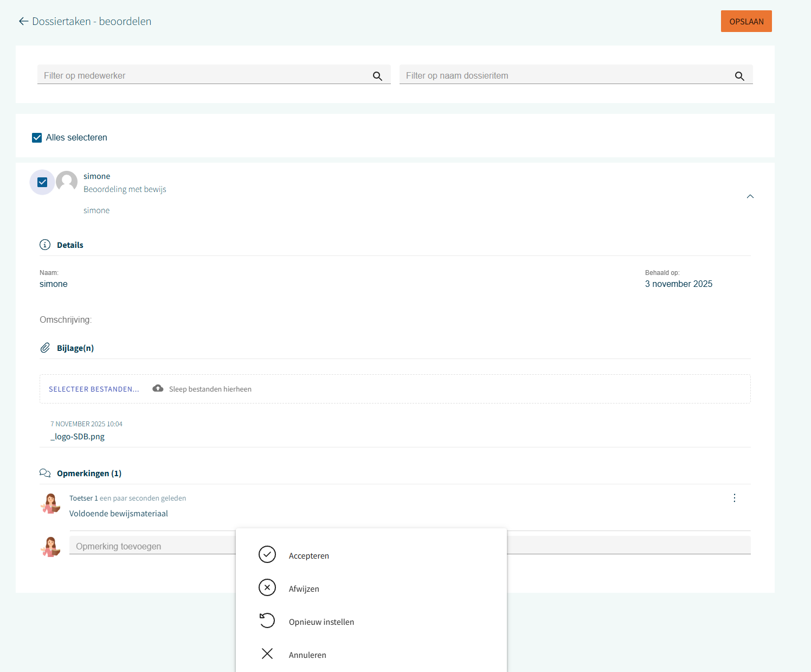Click the Afwijzen cross circle icon
Image resolution: width=811 pixels, height=672 pixels.
pyautogui.click(x=267, y=587)
